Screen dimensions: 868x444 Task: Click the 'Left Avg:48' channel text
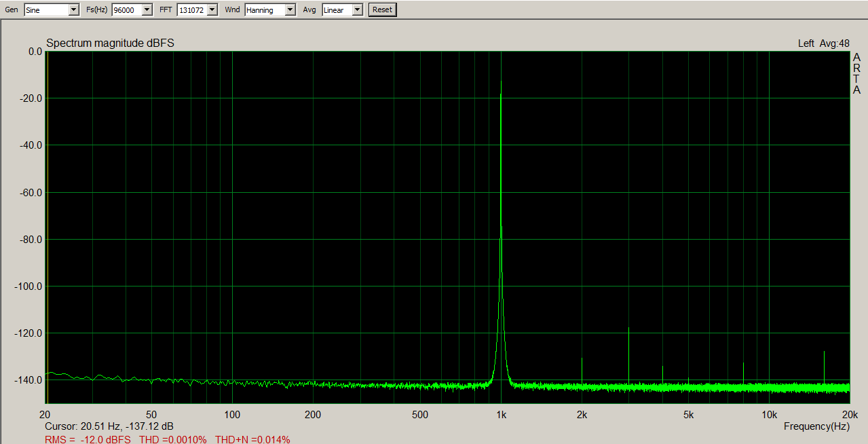pyautogui.click(x=824, y=43)
